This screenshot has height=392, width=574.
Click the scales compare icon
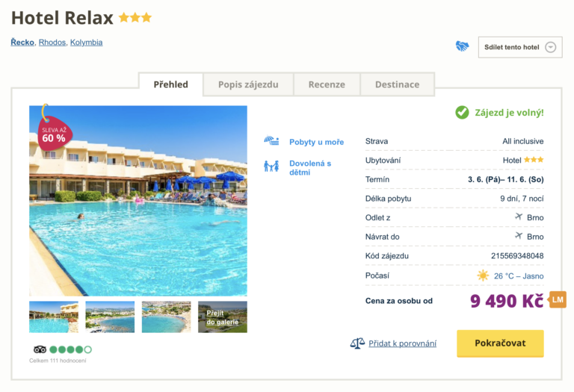click(x=357, y=343)
